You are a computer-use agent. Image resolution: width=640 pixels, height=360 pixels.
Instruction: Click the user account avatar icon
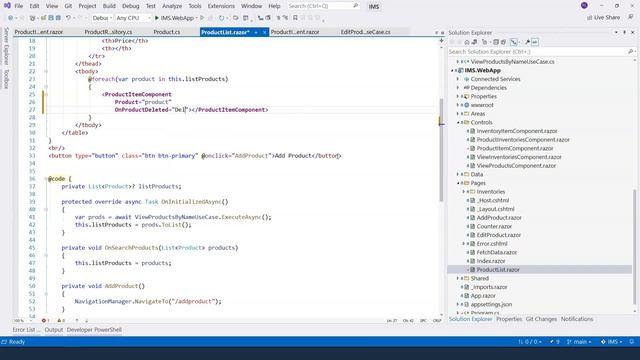pyautogui.click(x=584, y=6)
